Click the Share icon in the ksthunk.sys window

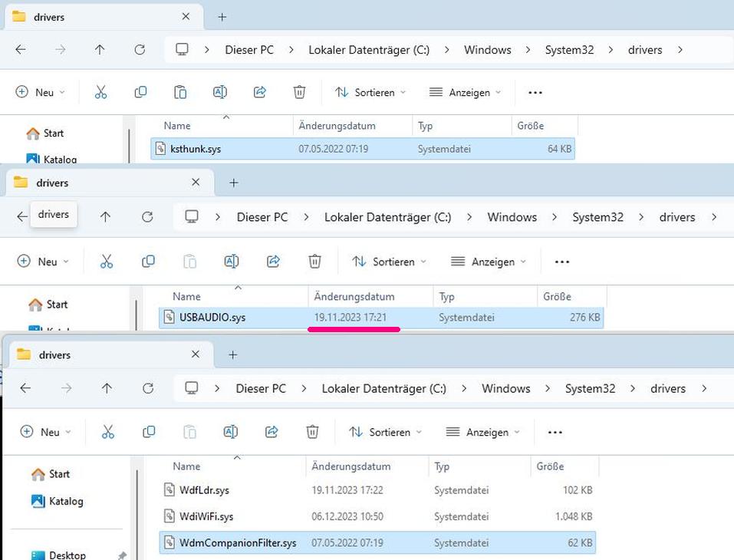[260, 92]
